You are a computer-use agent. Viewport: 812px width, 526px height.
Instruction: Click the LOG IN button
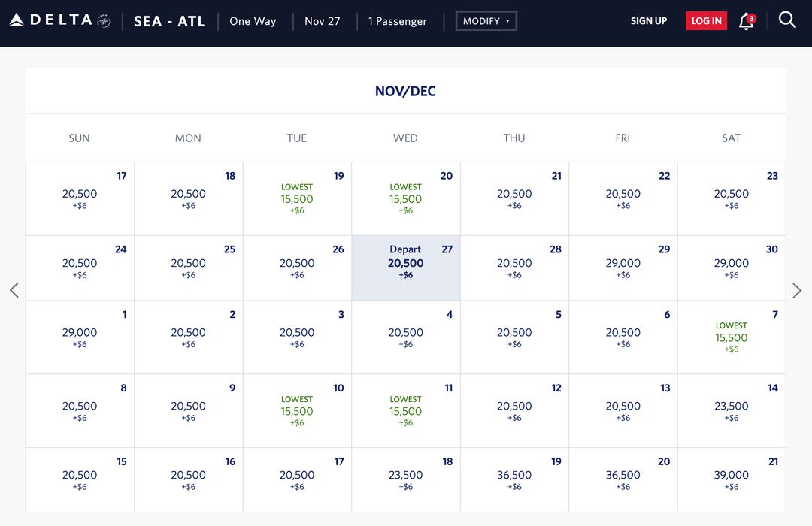[705, 20]
